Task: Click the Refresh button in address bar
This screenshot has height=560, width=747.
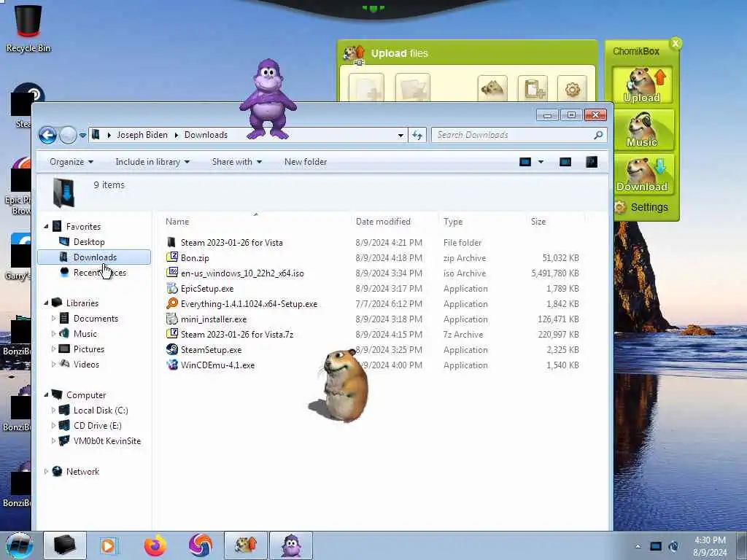Action: click(x=417, y=135)
